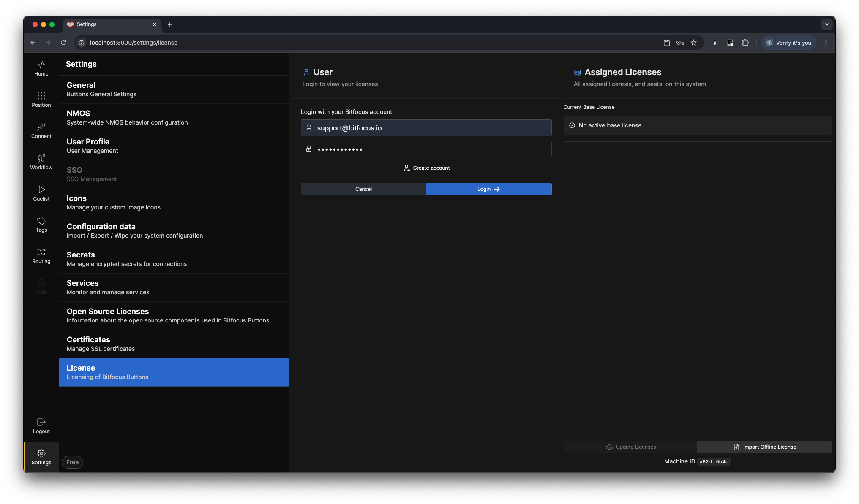Image resolution: width=859 pixels, height=504 pixels.
Task: Focus the password field
Action: pyautogui.click(x=426, y=149)
